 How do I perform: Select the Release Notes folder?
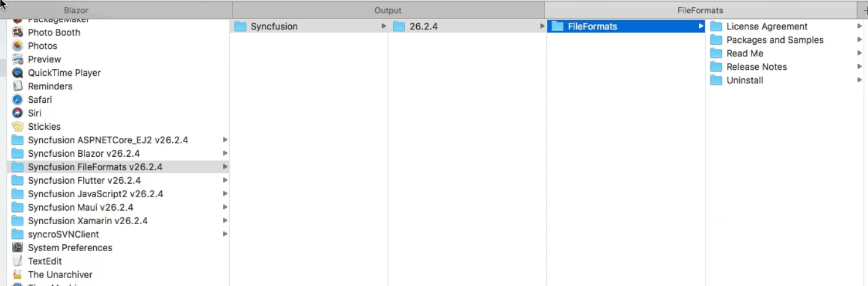pyautogui.click(x=756, y=67)
